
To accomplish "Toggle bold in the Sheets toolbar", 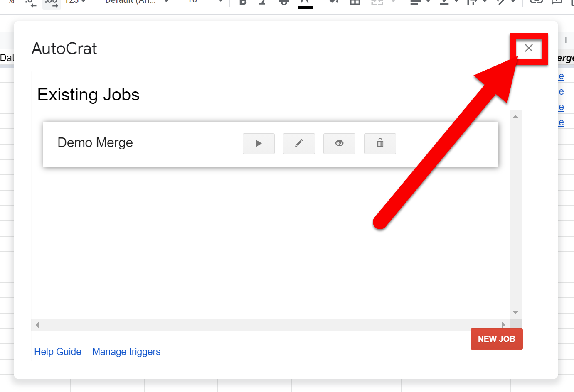I will [x=243, y=2].
